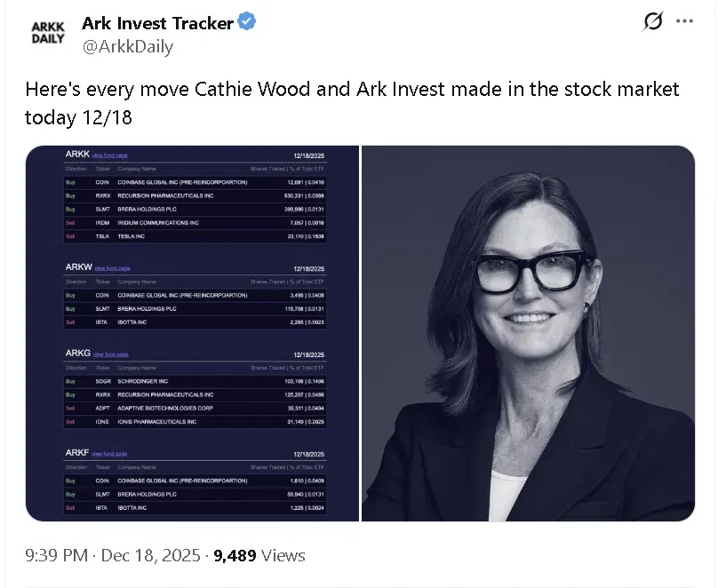Click the 9:39 PM Dec 18 timestamp

pos(114,556)
